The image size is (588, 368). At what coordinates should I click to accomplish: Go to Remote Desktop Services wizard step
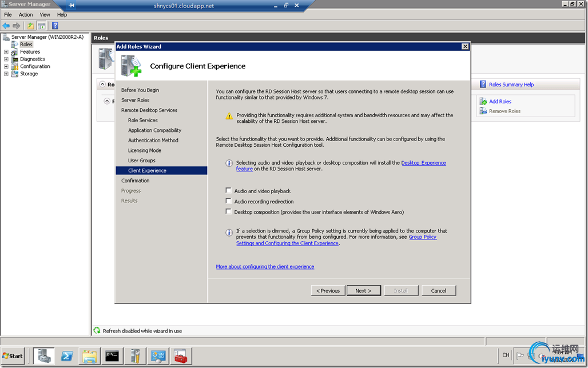pos(149,110)
